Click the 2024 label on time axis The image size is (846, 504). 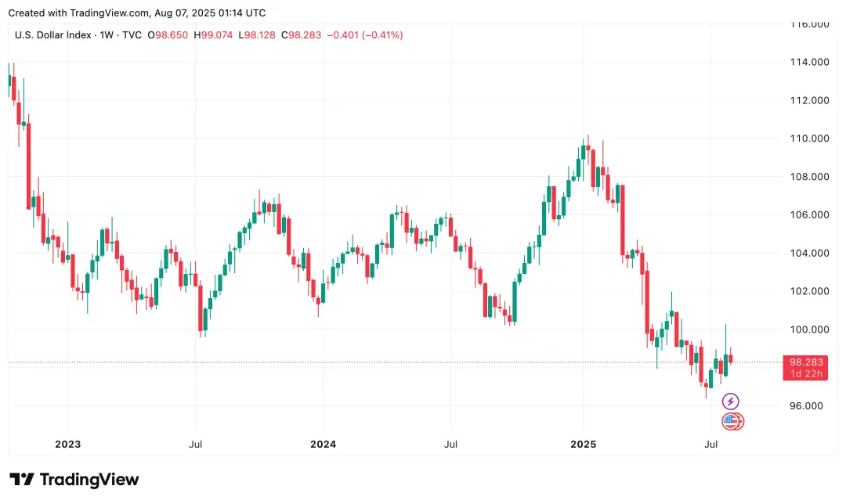(x=324, y=445)
